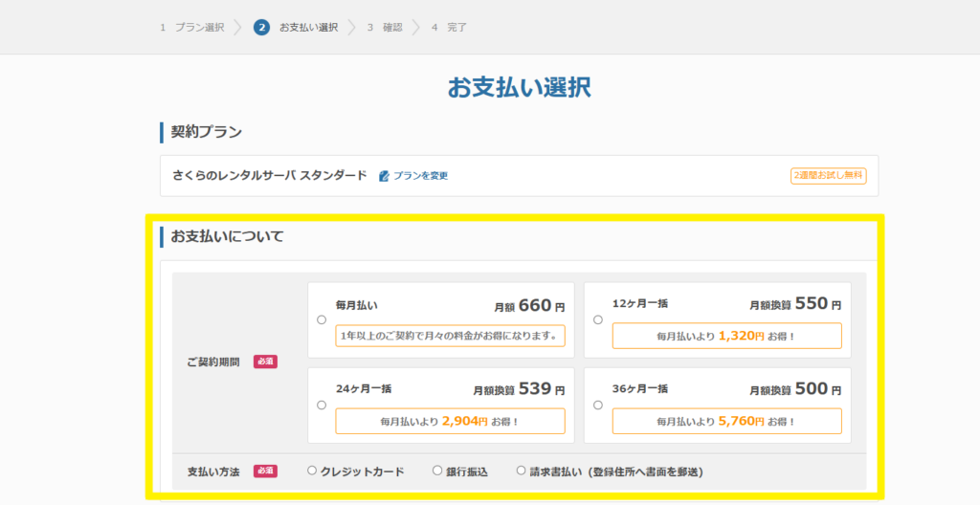The image size is (980, 505).
Task: Click the 必須 badge next to ご契約期間
Action: click(265, 362)
